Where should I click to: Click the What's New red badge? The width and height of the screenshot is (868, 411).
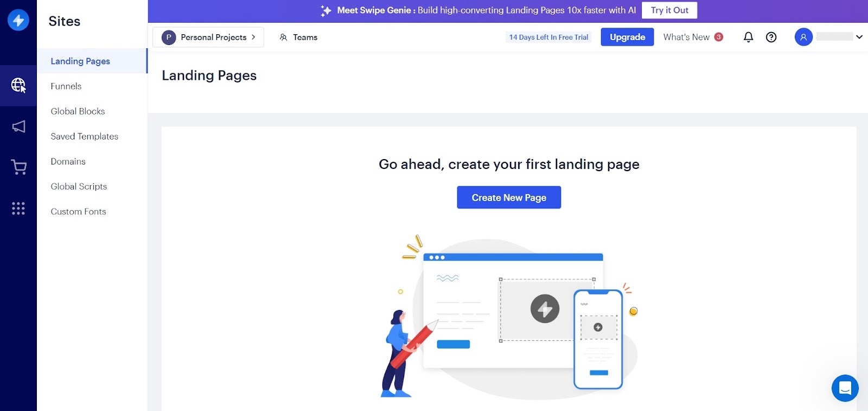719,37
